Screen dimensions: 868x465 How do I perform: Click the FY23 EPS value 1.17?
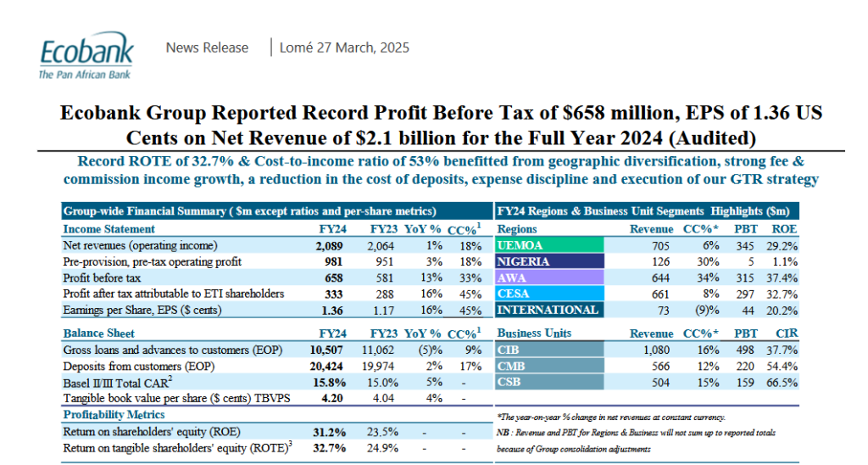pos(384,311)
